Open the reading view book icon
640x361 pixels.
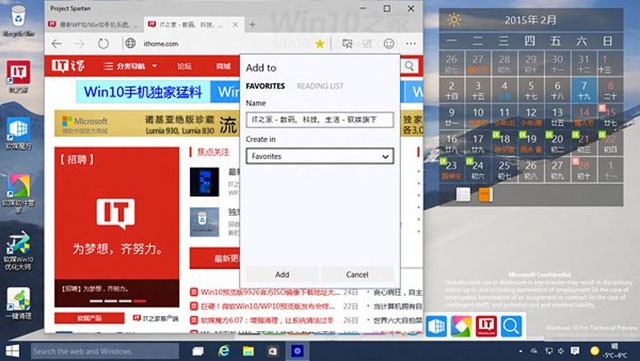[347, 44]
